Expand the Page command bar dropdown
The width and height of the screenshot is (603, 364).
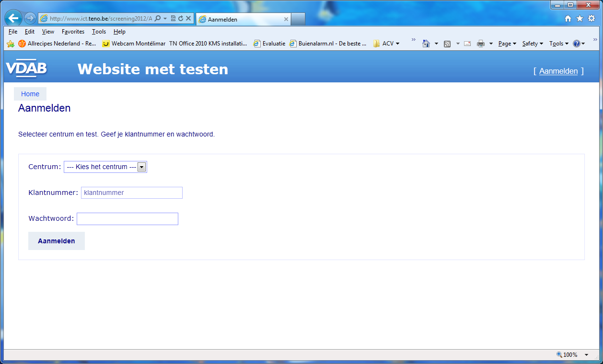[507, 44]
